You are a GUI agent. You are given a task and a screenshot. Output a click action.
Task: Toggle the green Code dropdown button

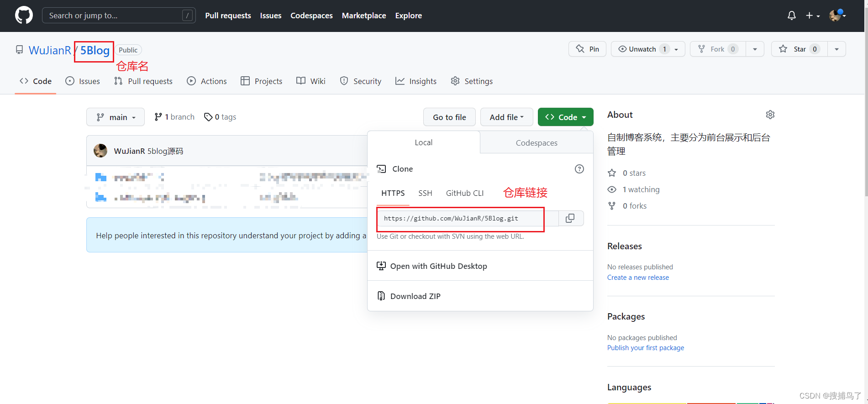tap(565, 117)
